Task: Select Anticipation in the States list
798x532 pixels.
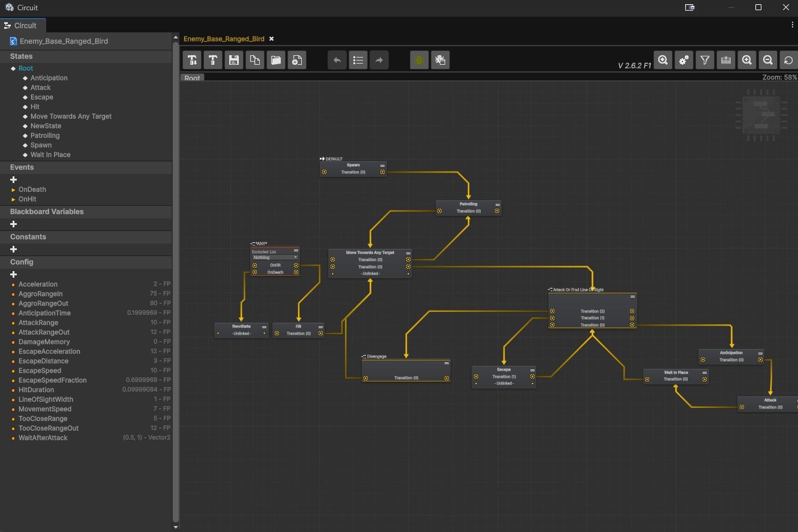Action: coord(49,78)
